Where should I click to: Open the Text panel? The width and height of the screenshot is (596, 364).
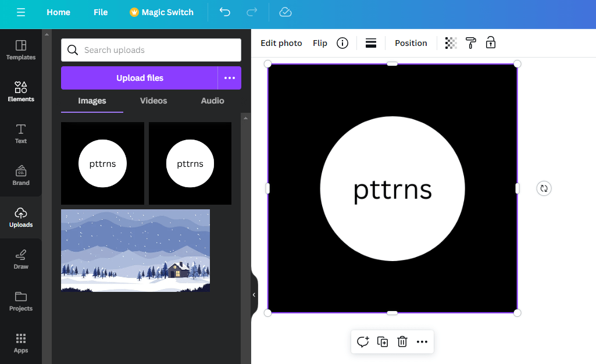[21, 133]
